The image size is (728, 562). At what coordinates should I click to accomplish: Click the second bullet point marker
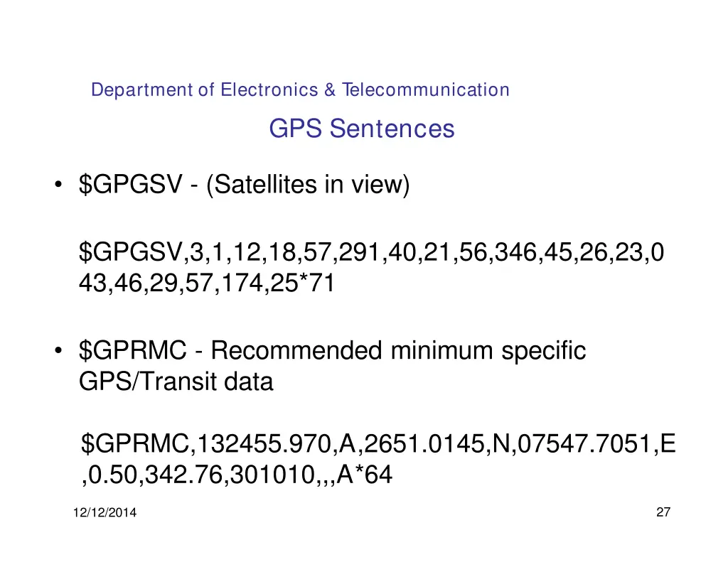pyautogui.click(x=58, y=350)
